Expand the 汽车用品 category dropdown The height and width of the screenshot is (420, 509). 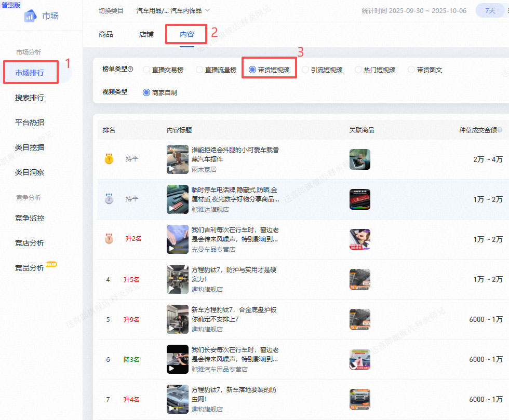click(173, 11)
